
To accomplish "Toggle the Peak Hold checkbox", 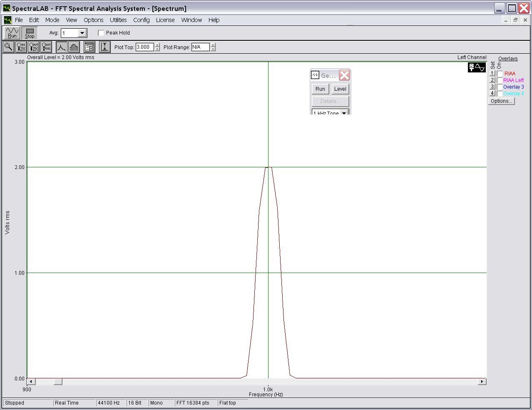I will pyautogui.click(x=101, y=33).
